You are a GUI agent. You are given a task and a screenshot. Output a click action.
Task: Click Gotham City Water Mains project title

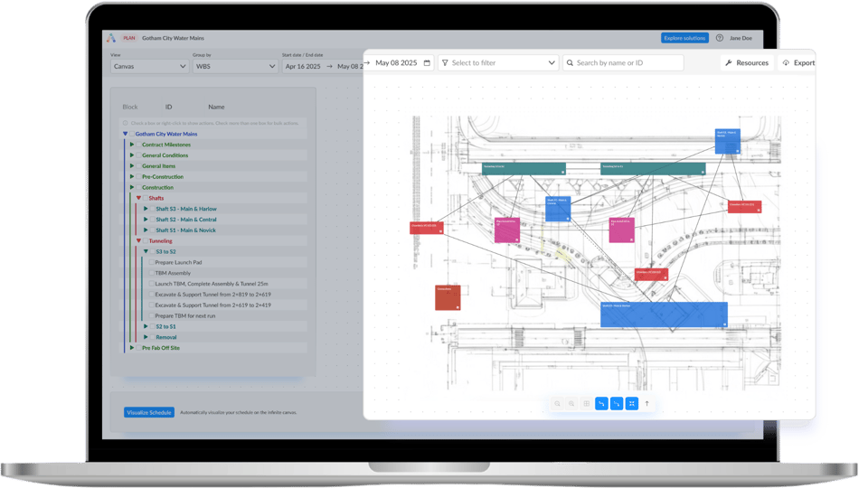pos(174,38)
